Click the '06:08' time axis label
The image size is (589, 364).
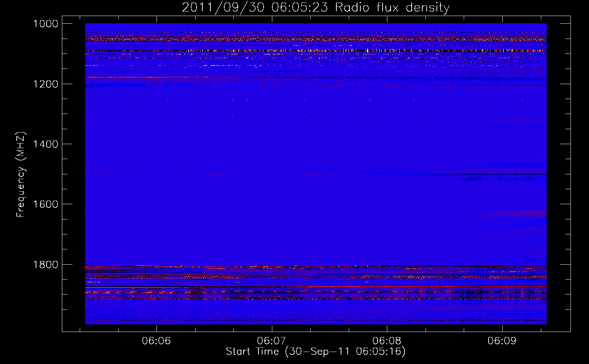pos(387,341)
